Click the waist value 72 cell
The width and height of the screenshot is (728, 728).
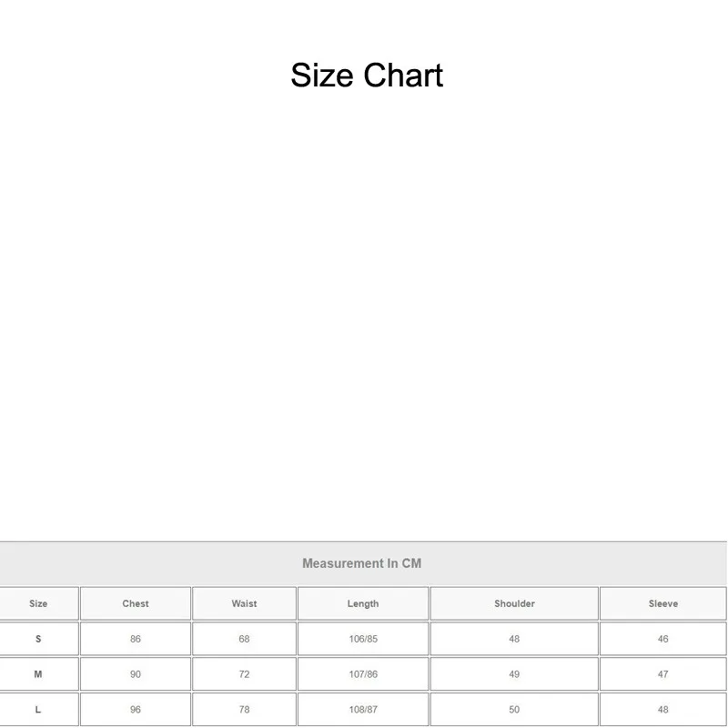coord(244,674)
